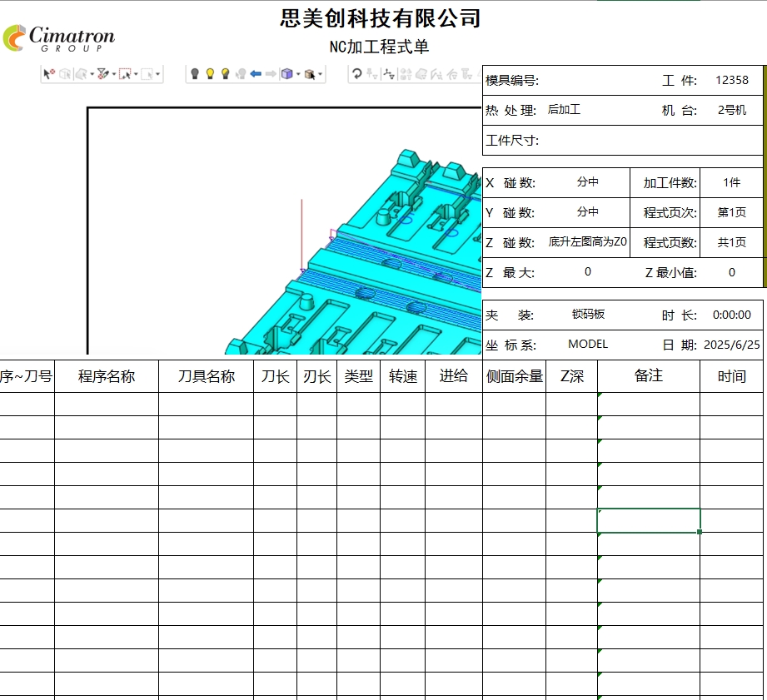Click the funnel selection filter icon

[x=102, y=74]
